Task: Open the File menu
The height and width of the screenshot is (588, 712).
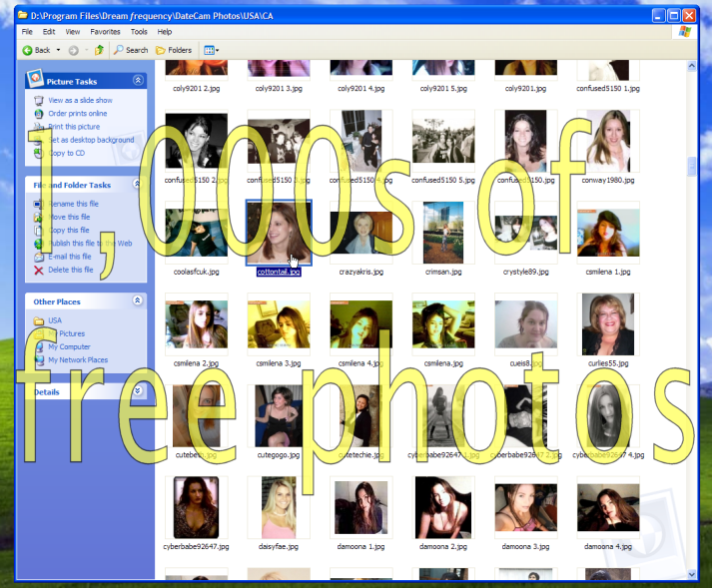Action: point(27,32)
